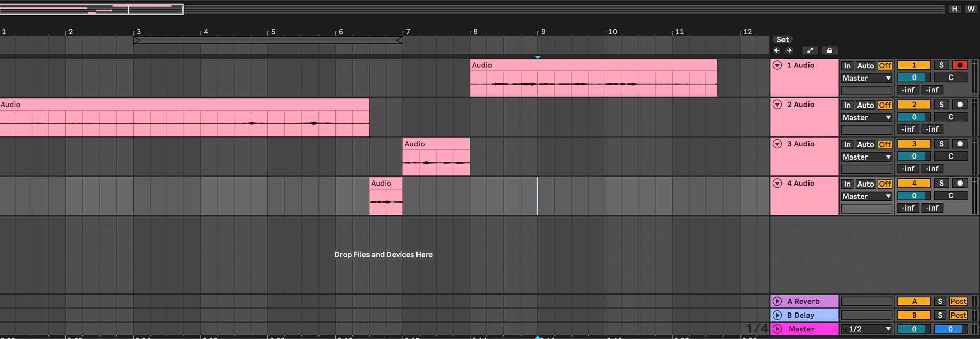This screenshot has width=980, height=339.
Task: Deactivate track 4 with its activator button
Action: pyautogui.click(x=914, y=183)
